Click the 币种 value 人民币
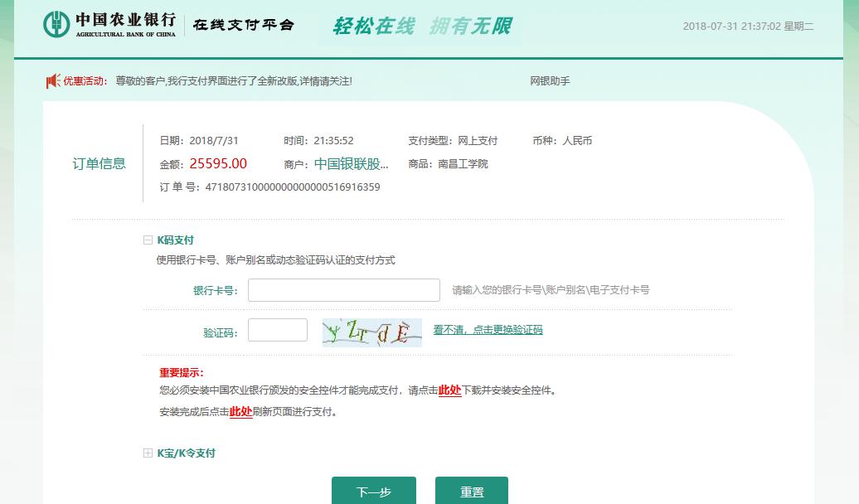The height and width of the screenshot is (504, 859). point(577,141)
